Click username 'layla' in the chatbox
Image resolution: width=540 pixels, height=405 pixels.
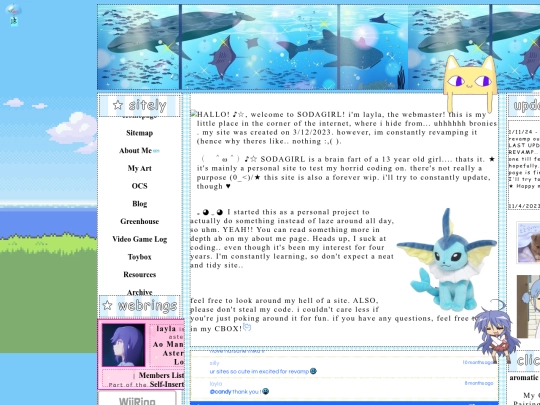pyautogui.click(x=216, y=384)
